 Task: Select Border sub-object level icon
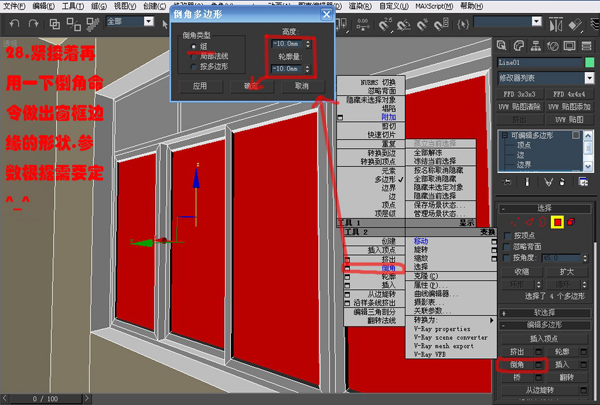point(543,222)
